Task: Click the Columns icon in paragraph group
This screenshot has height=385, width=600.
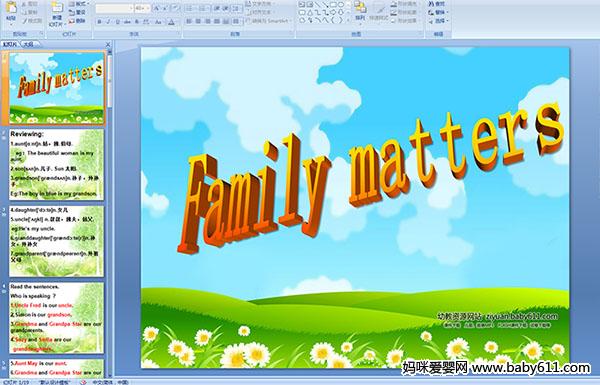Action: pyautogui.click(x=236, y=21)
